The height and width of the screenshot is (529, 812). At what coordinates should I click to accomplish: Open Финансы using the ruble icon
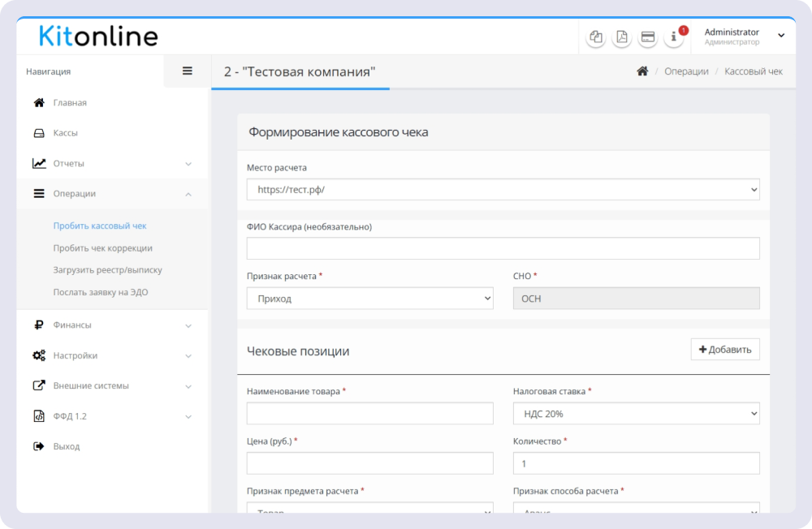pos(37,325)
